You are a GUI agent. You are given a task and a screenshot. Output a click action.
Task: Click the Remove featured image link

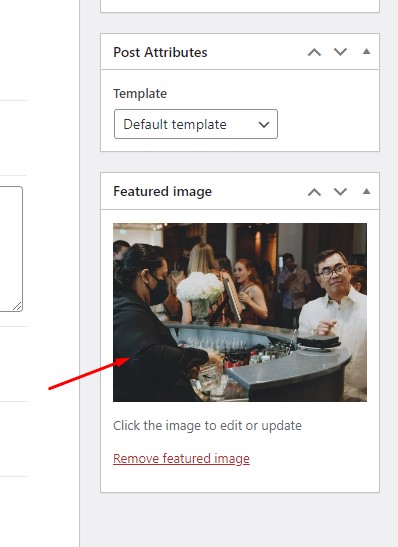181,458
